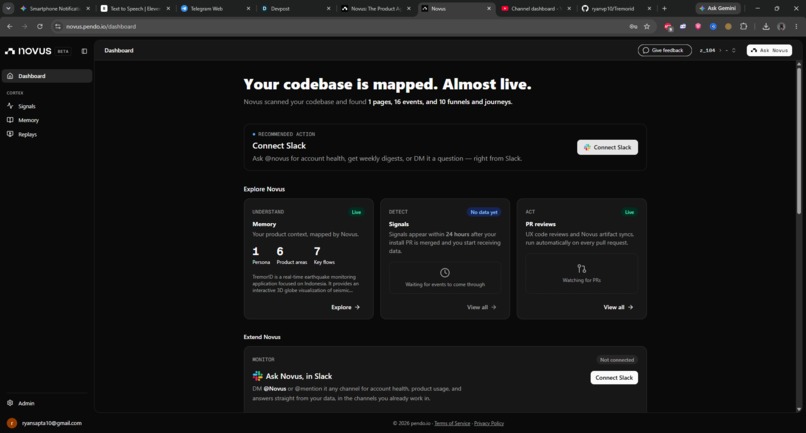Open the Privacy Policy link
806x433 pixels.
click(x=489, y=423)
